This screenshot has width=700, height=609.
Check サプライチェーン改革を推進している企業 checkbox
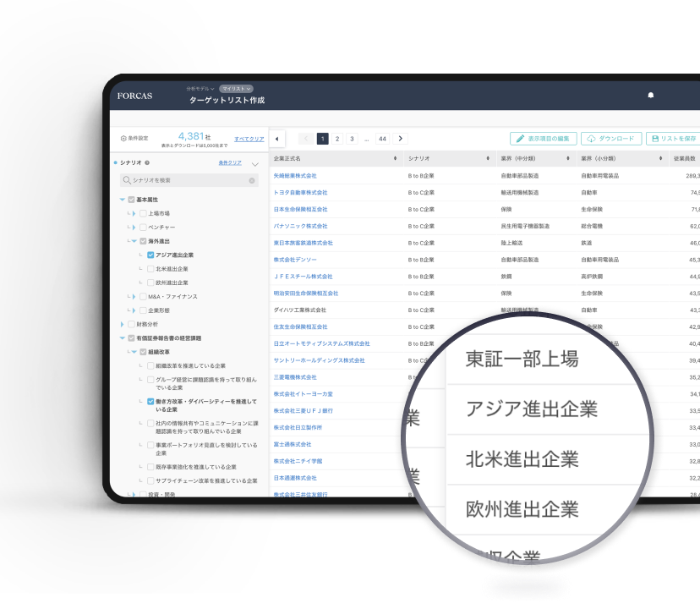pos(150,480)
